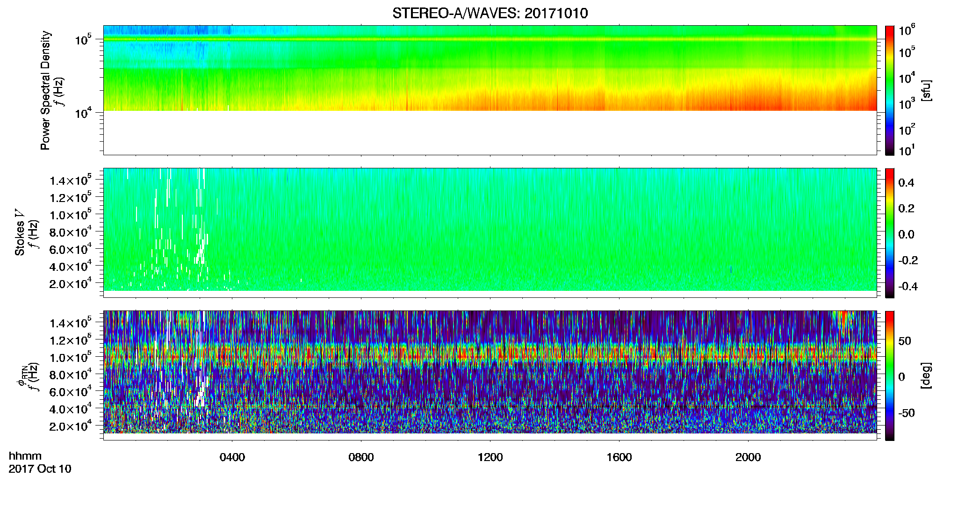The width and height of the screenshot is (980, 505).
Task: Select the Stokes V colorbar
Action: pyautogui.click(x=890, y=233)
